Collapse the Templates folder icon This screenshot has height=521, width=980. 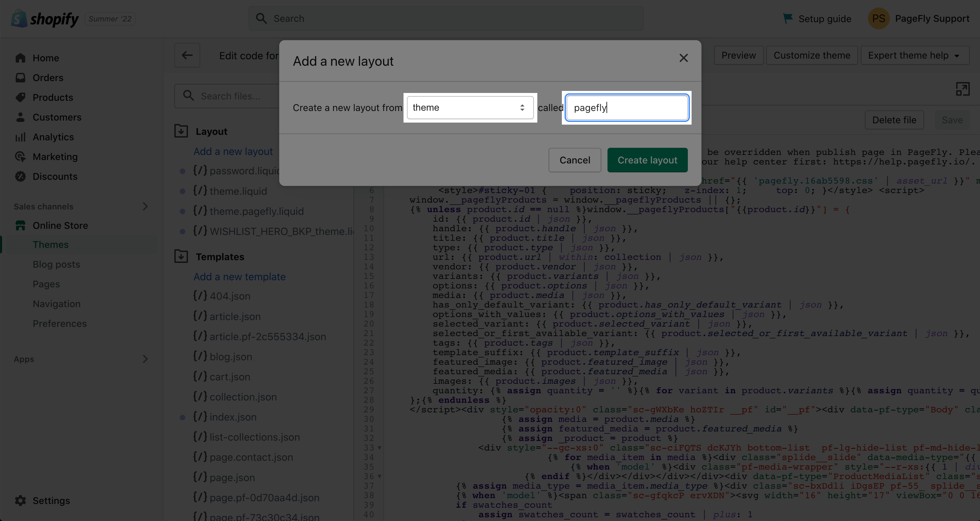click(181, 256)
